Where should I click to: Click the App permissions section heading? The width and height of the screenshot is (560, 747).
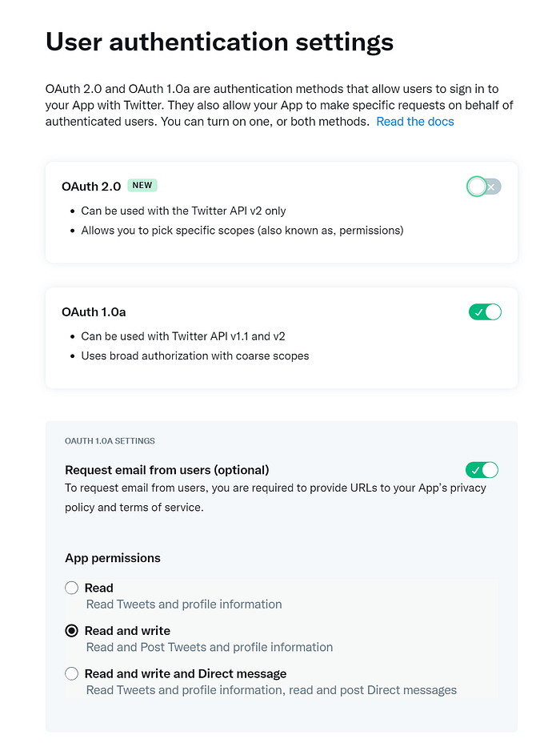[x=113, y=558]
